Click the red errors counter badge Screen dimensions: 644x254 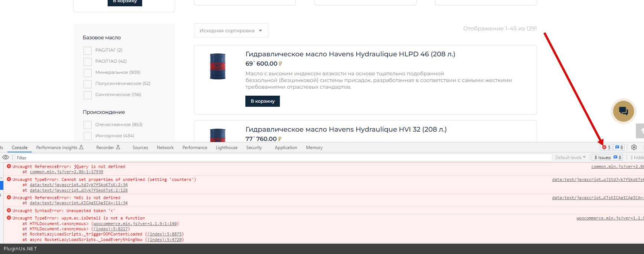606,147
